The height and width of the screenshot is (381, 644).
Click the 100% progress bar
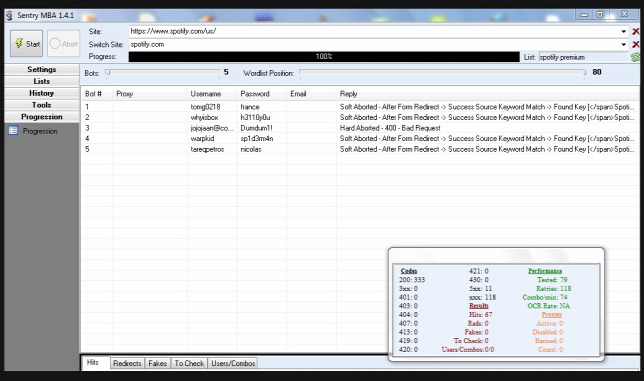pos(324,57)
